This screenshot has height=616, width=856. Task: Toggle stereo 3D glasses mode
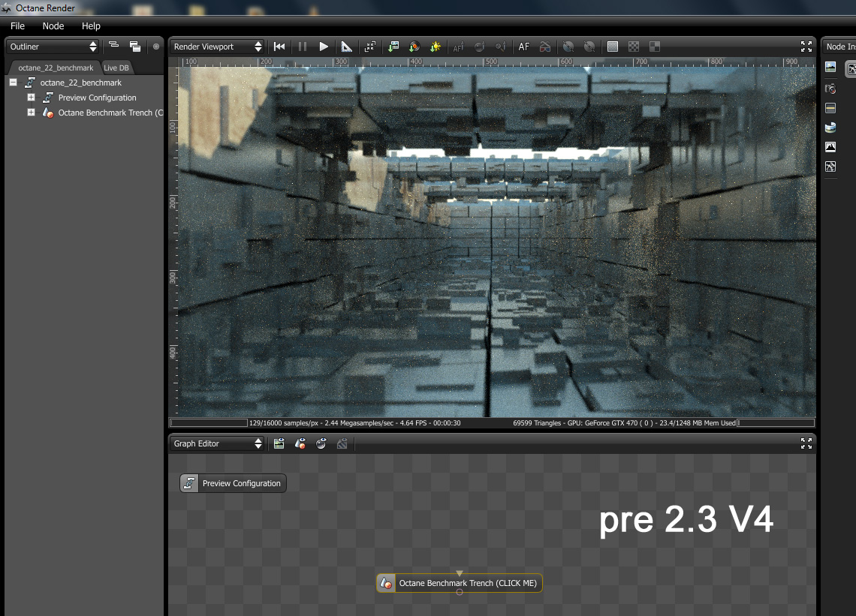tap(545, 47)
